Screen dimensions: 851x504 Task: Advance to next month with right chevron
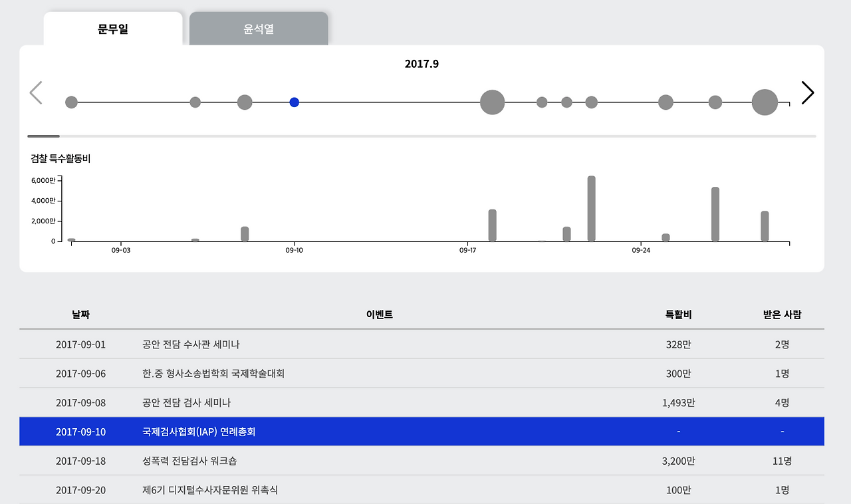[x=807, y=92]
